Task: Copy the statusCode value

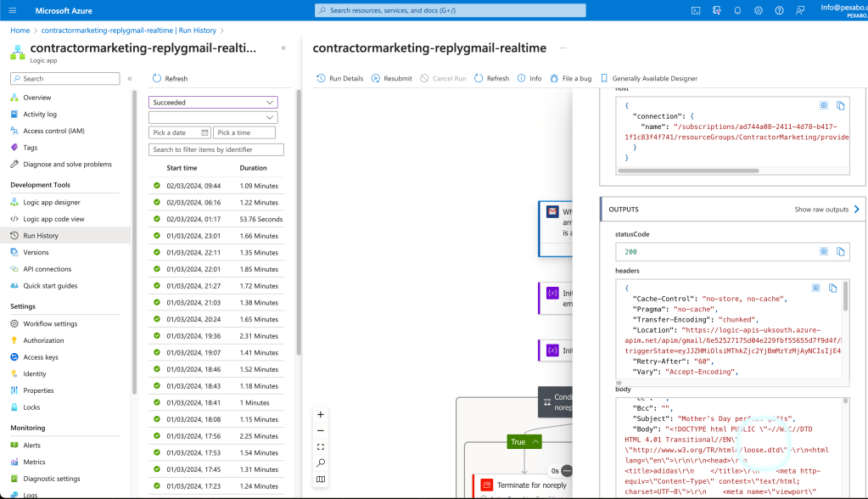Action: (840, 252)
